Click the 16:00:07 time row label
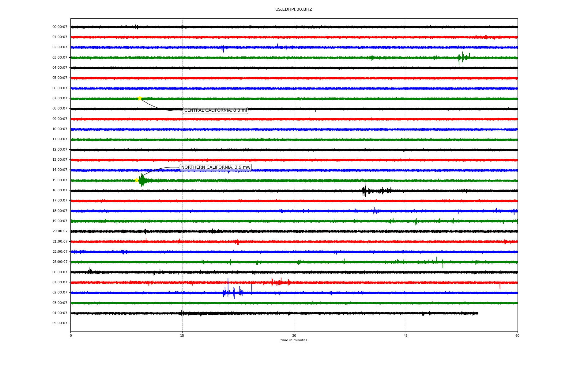Screen dimensions: 588x368 [x=60, y=190]
